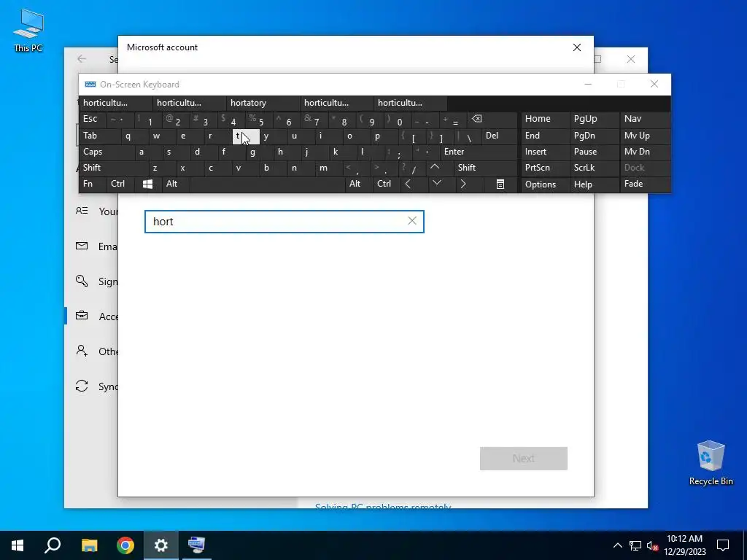Select the Recycle Bin desktop icon
747x560 pixels.
(711, 463)
